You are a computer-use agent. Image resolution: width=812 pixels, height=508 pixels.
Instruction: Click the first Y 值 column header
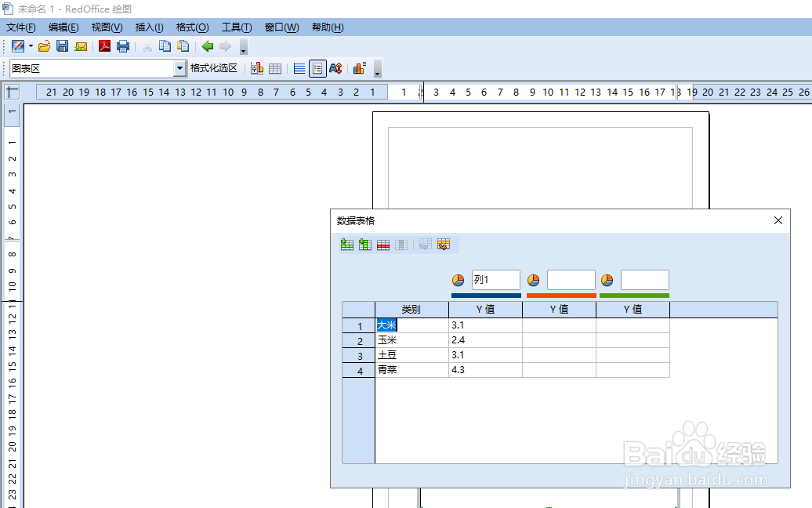click(x=486, y=310)
